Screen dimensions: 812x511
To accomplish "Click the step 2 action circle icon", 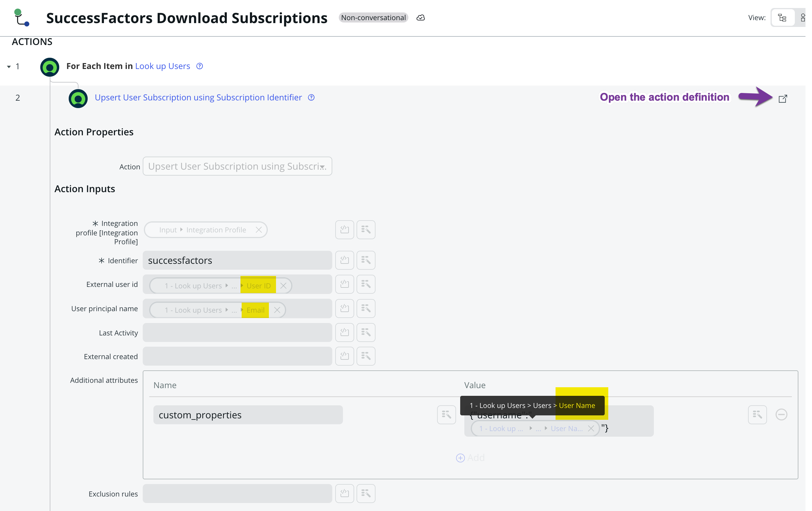I will [78, 99].
